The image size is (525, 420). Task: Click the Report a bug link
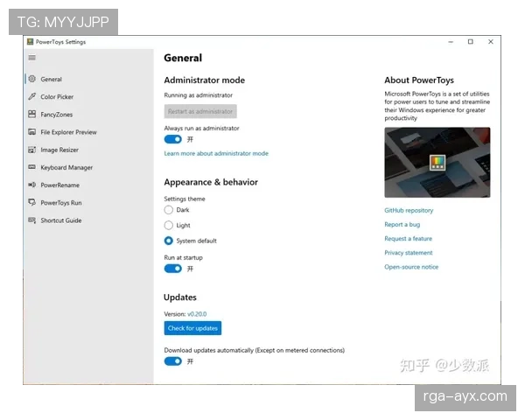pos(402,224)
